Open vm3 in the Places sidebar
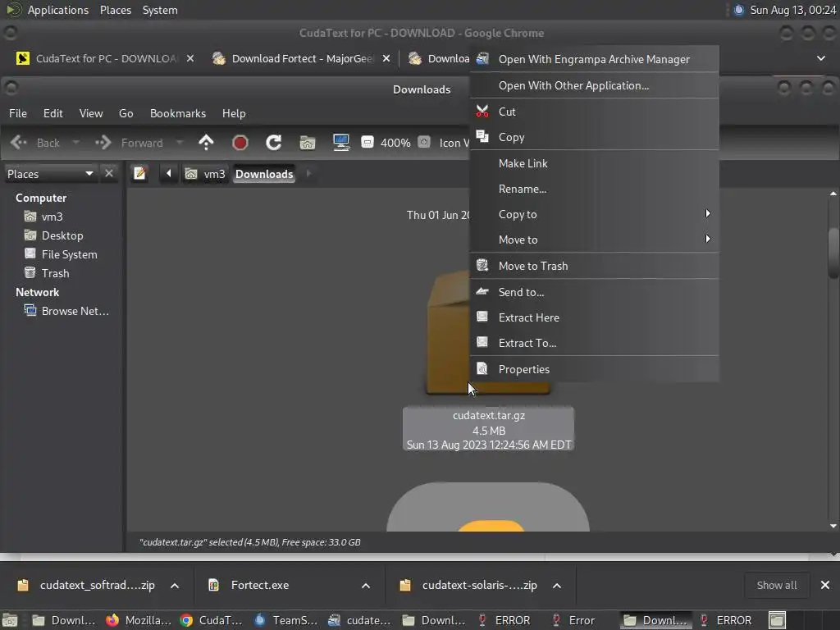The height and width of the screenshot is (630, 840). point(52,217)
